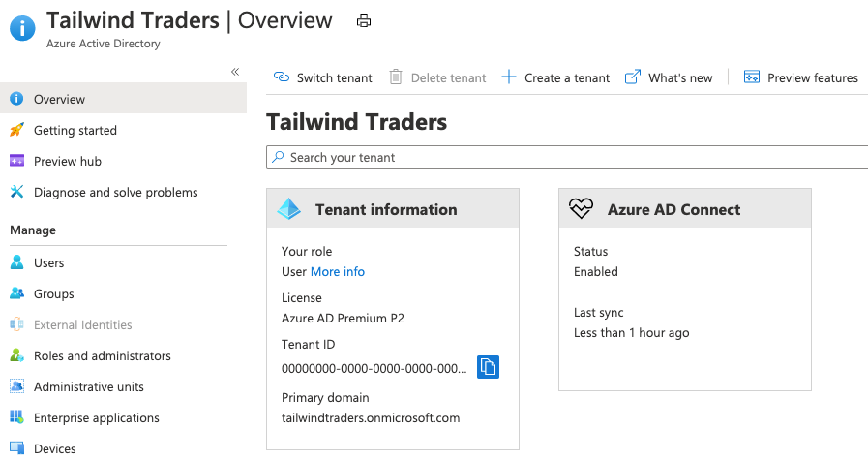Open Devices menu item
Image resolution: width=868 pixels, height=460 pixels.
55,449
